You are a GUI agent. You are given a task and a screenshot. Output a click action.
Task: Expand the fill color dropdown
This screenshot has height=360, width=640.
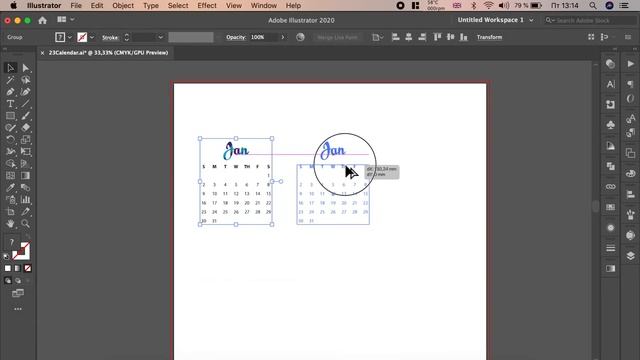point(70,37)
